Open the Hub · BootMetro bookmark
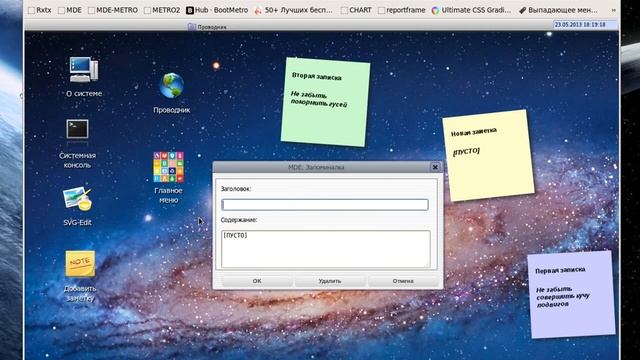 217,10
